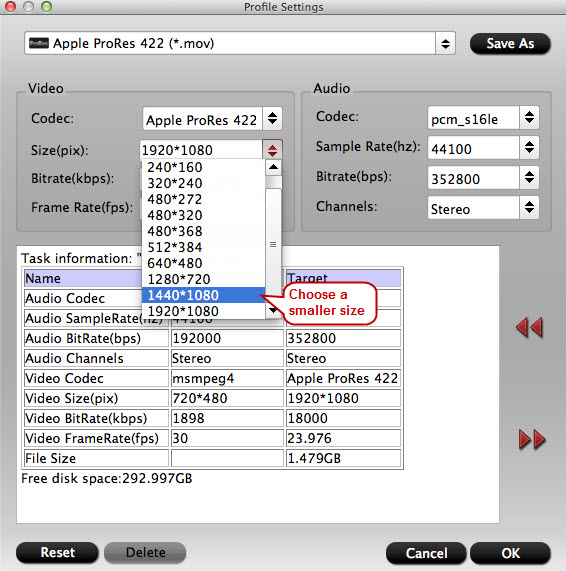
Task: Click the red double right arrow icon
Action: coord(532,440)
